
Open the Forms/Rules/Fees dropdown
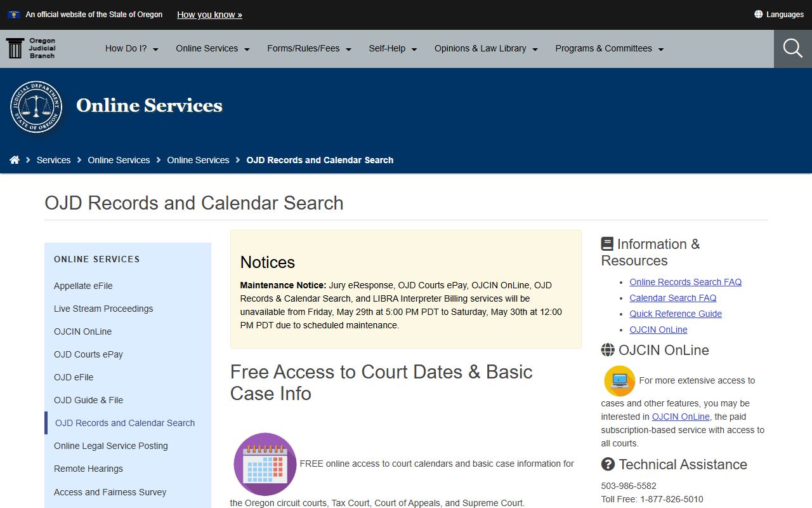point(310,48)
